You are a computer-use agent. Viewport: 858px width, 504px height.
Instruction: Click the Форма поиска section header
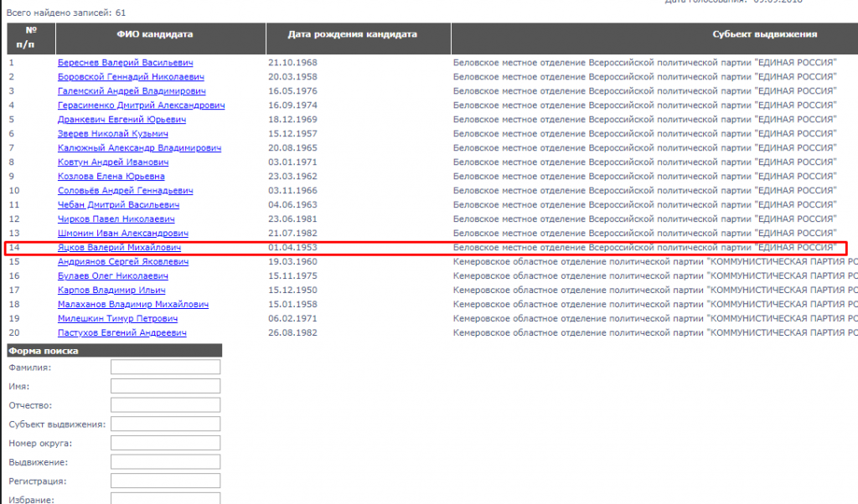point(114,351)
